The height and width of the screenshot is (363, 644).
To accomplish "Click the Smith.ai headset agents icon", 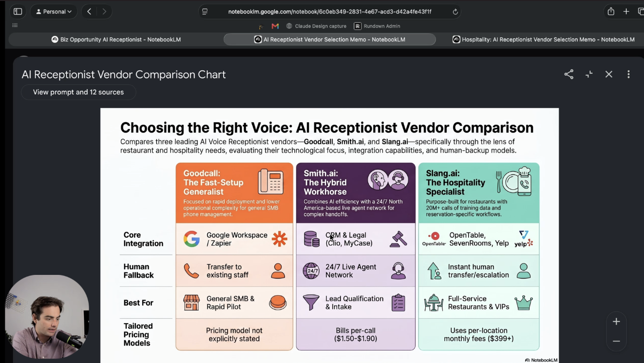I will pos(388,180).
